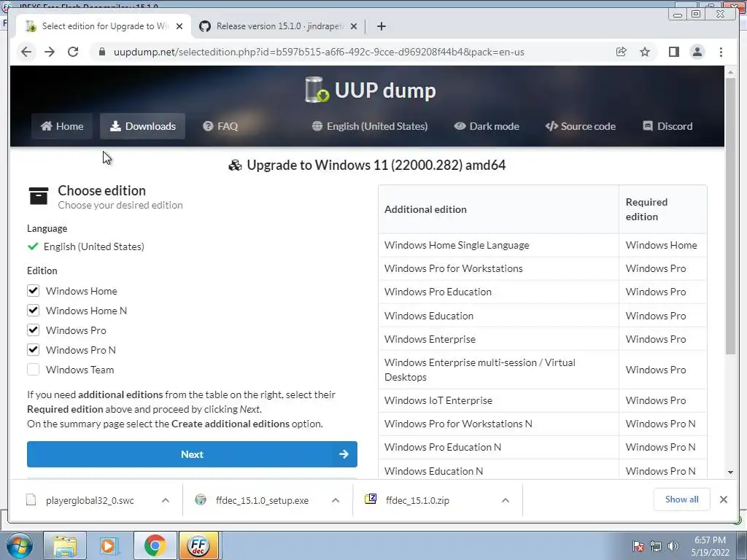
Task: Open the ffdec_15.1.0_setup.exe download
Action: tap(262, 500)
